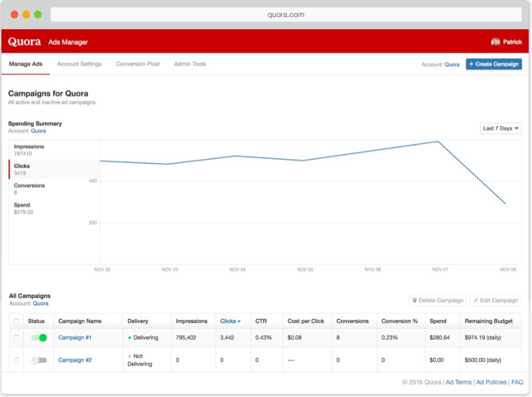Click the yellow minimize window dot

click(26, 14)
